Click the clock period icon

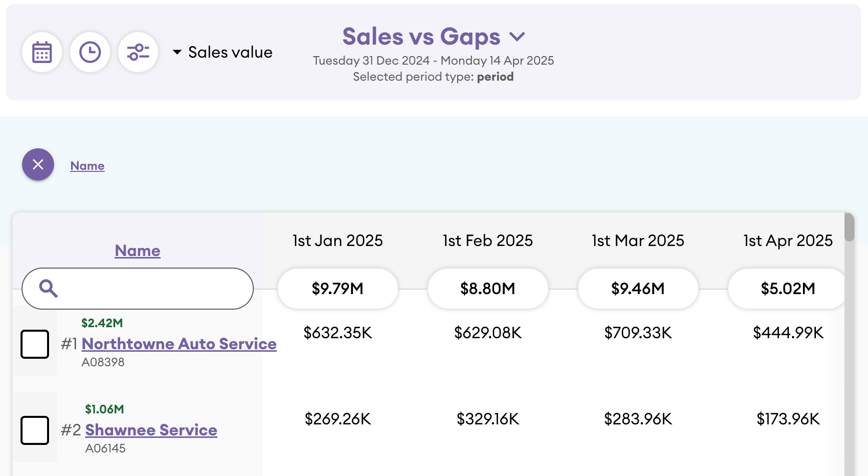pos(90,52)
